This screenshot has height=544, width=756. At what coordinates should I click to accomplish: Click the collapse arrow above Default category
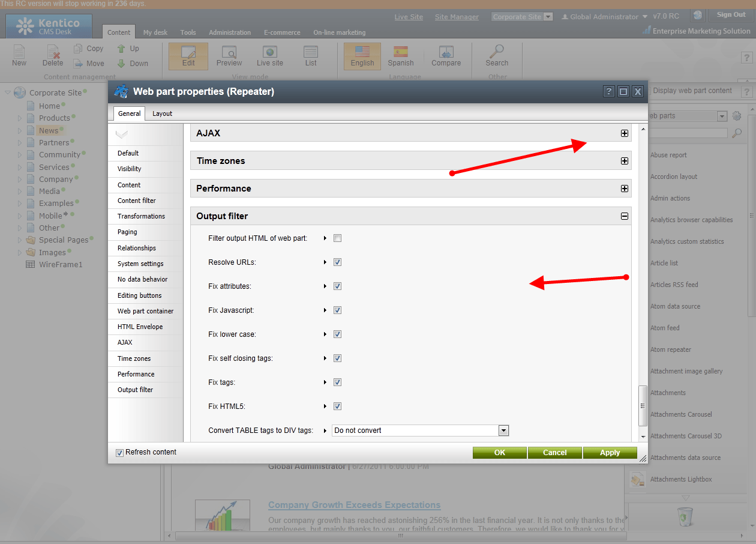pos(121,134)
